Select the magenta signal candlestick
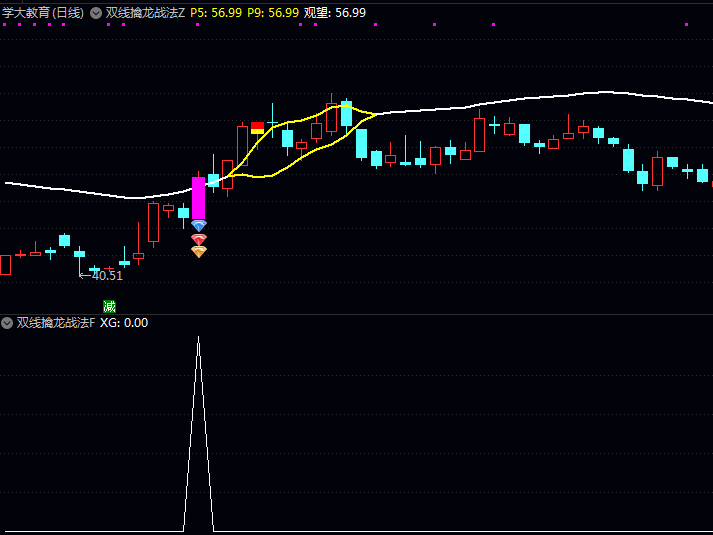The width and height of the screenshot is (713, 535). tap(198, 198)
